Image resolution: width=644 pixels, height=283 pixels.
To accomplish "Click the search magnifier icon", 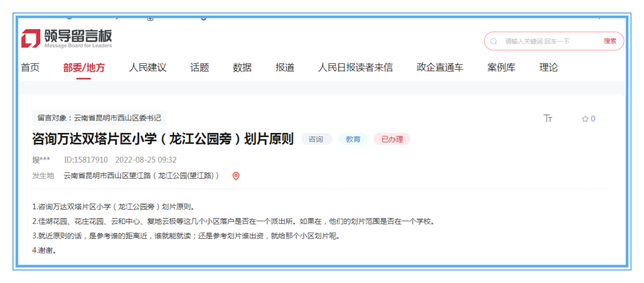I will coord(494,41).
